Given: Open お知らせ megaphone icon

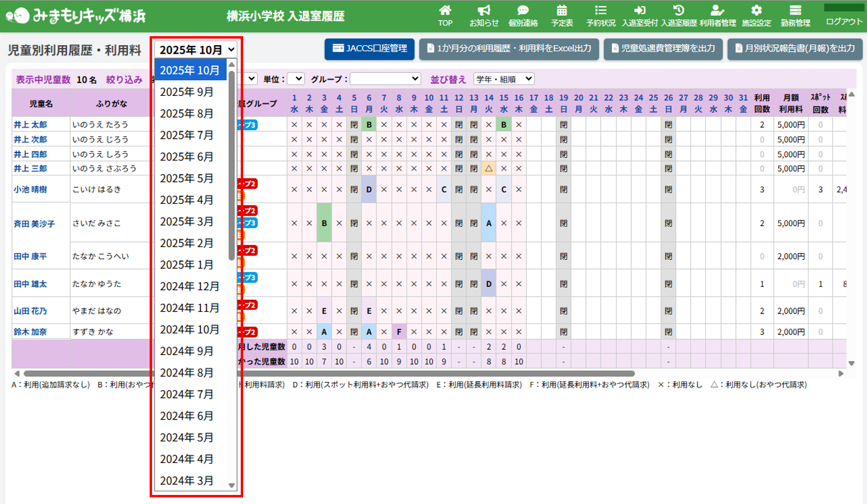Looking at the screenshot, I should click(x=484, y=11).
